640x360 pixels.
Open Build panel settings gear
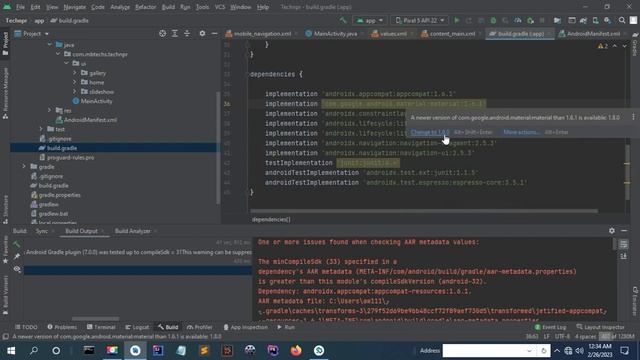point(611,231)
